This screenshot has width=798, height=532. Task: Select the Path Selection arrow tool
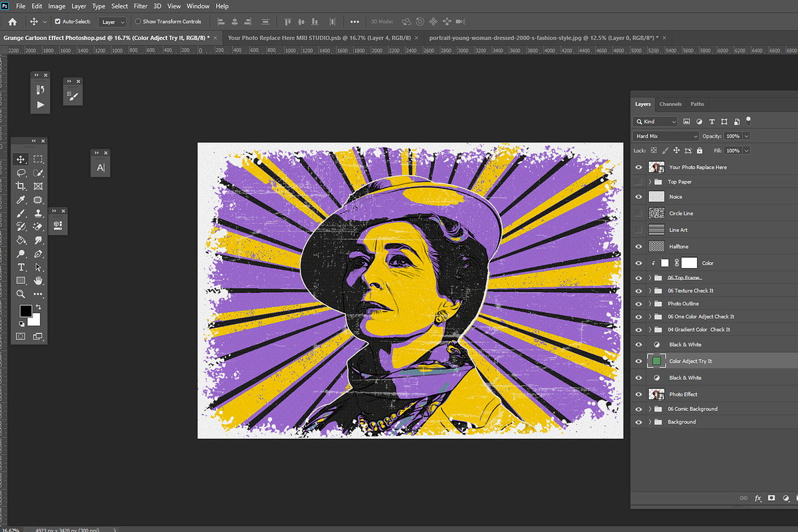[38, 267]
